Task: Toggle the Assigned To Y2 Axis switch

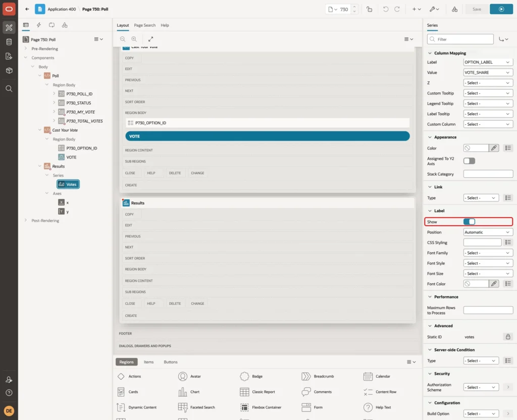Action: [469, 161]
